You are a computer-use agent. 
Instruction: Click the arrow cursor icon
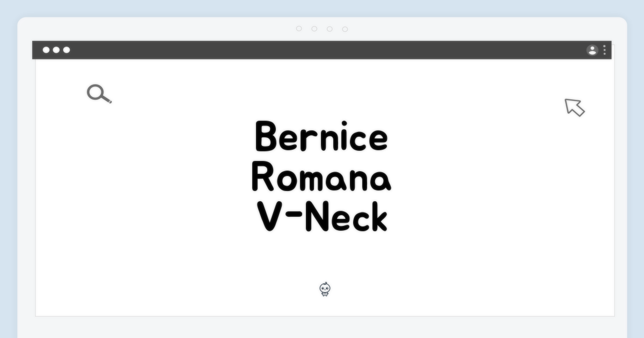point(574,107)
